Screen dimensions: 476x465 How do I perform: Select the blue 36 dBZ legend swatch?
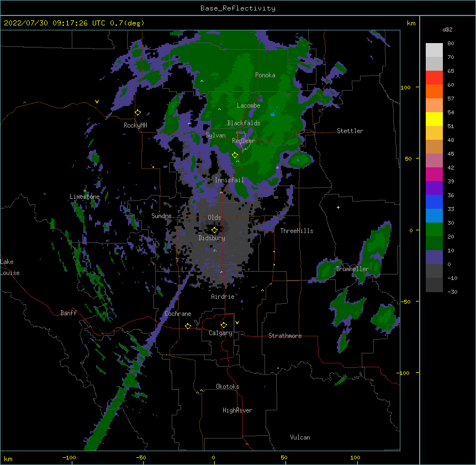click(x=434, y=202)
